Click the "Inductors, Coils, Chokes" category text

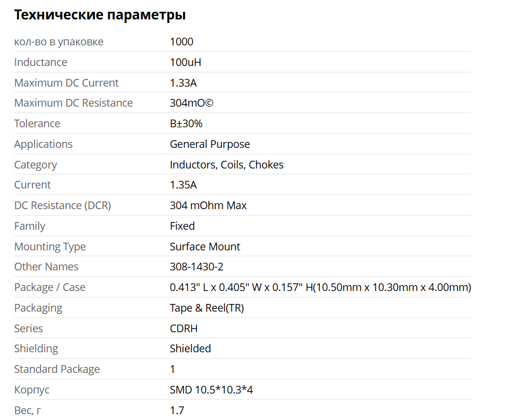[x=227, y=165]
